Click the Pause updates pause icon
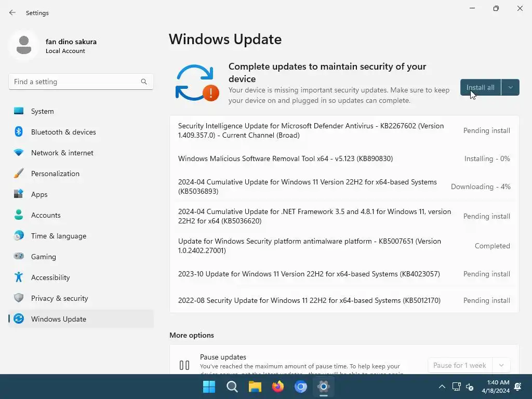The image size is (532, 399). (184, 365)
